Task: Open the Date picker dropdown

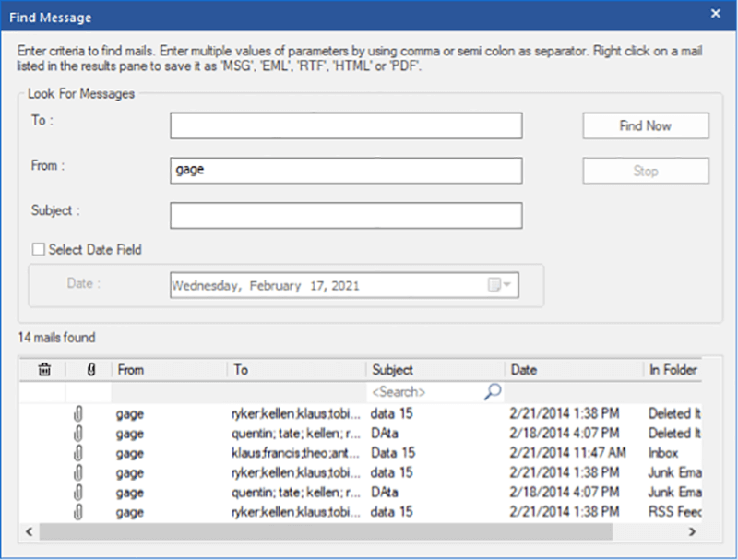Action: tap(508, 286)
